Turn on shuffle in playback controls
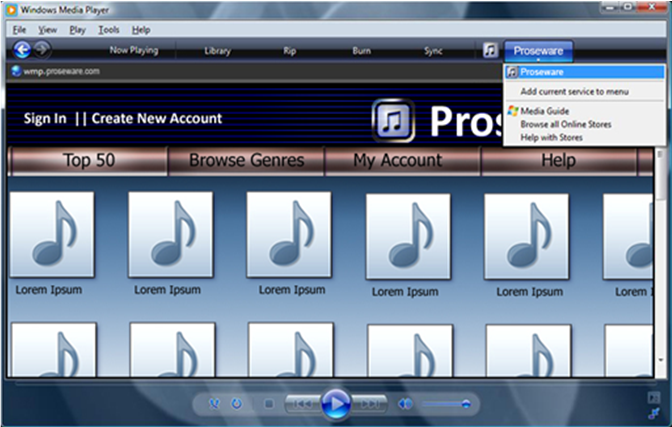Viewport: 672px width, 427px height. click(214, 403)
